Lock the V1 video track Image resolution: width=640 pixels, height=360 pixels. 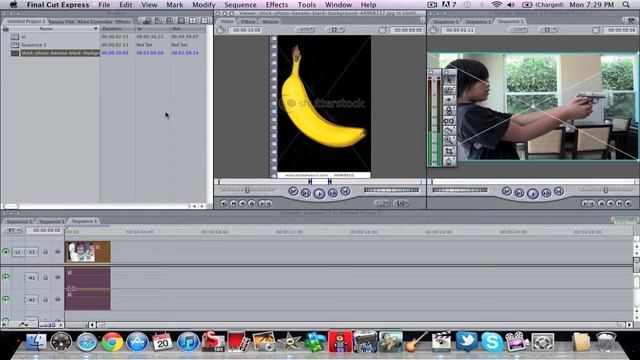click(45, 252)
